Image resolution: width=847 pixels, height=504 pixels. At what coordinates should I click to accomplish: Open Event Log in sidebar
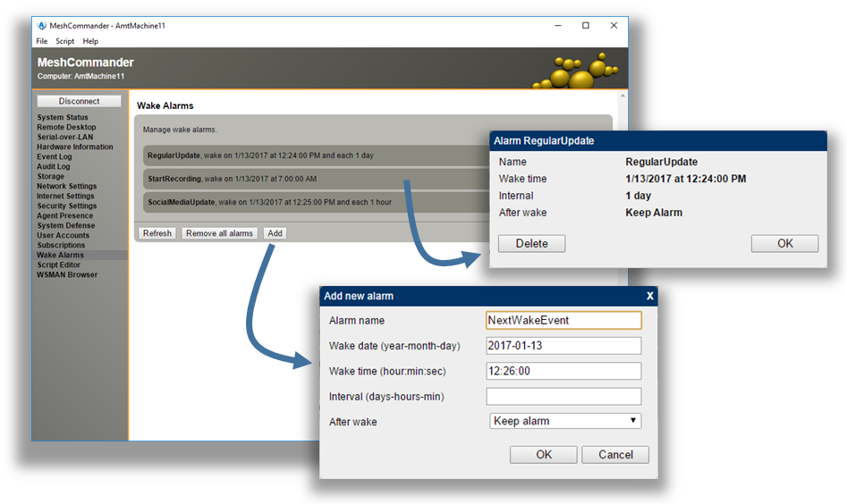click(x=54, y=156)
